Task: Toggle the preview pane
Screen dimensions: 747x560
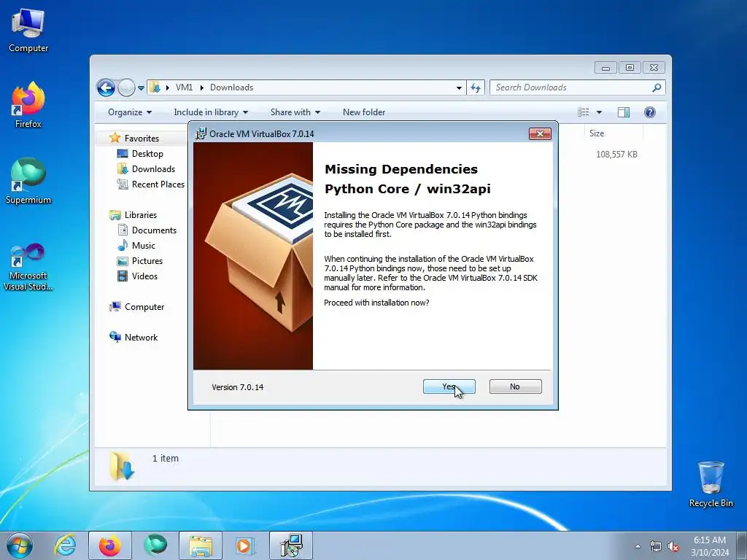Action: [x=624, y=112]
